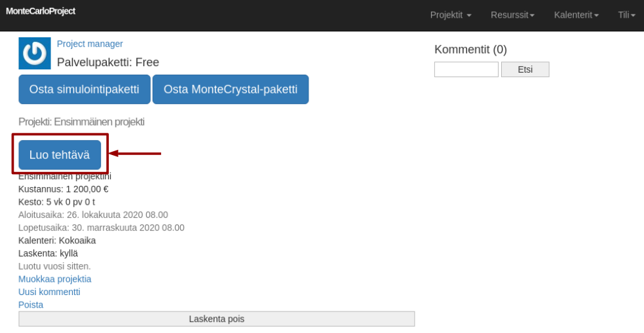Viewport: 644px width, 333px height.
Task: Click the blue power avatar icon
Action: point(35,53)
